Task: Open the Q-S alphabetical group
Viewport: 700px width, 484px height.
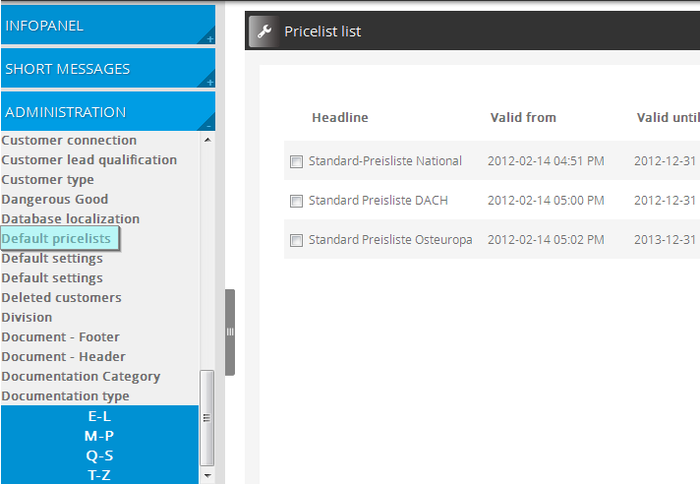Action: [99, 455]
